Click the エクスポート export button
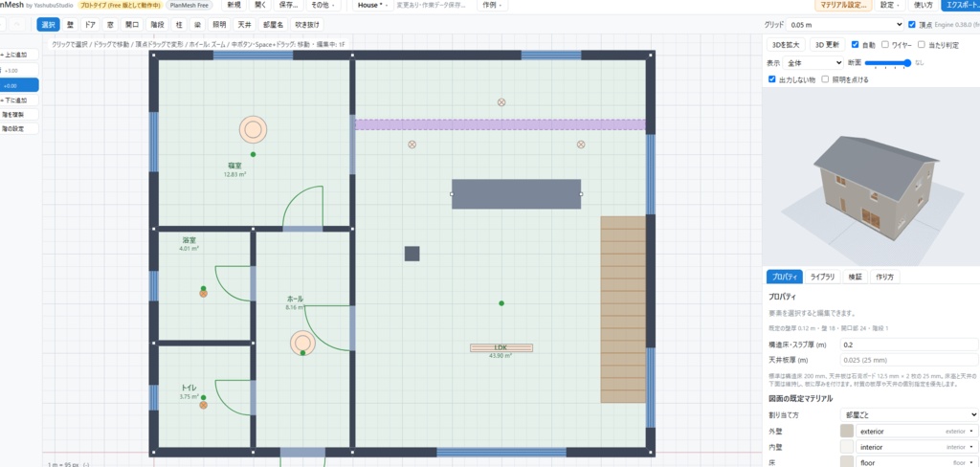Image resolution: width=980 pixels, height=467 pixels. click(961, 5)
